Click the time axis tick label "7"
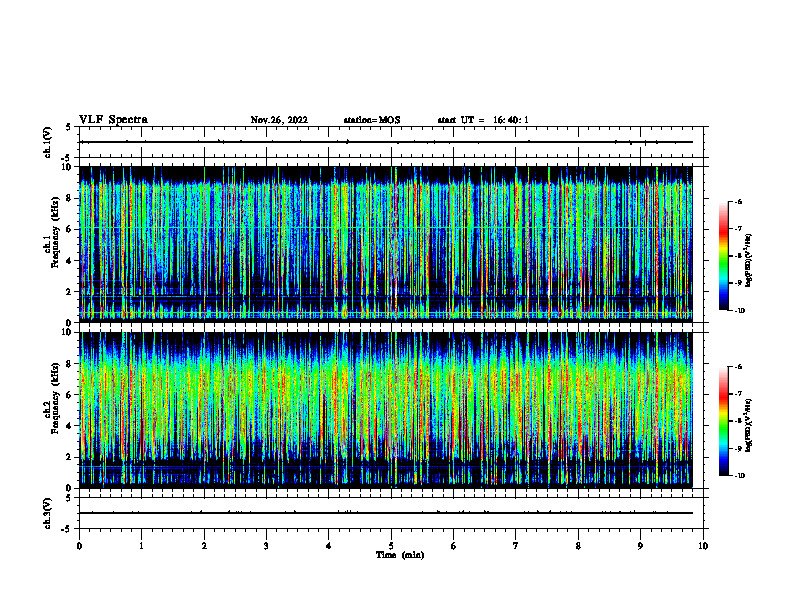 pos(516,546)
